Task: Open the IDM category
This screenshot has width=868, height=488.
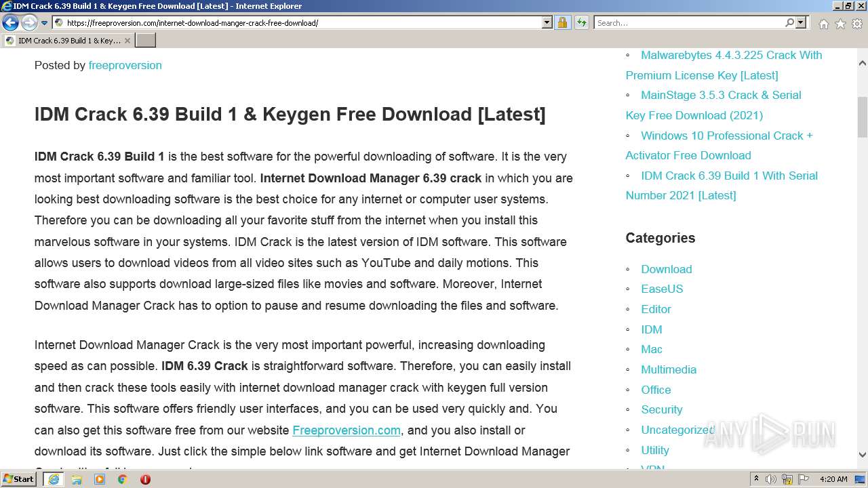Action: 652,329
